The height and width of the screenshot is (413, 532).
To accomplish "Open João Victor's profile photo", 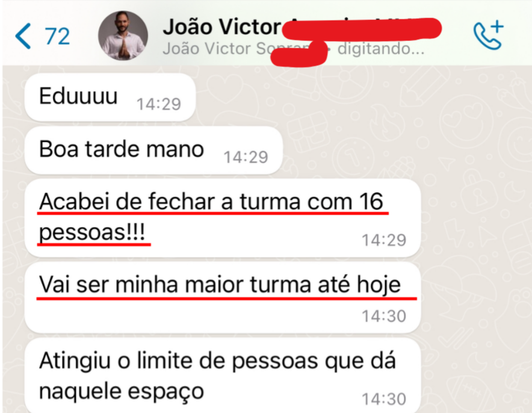I will click(x=123, y=36).
